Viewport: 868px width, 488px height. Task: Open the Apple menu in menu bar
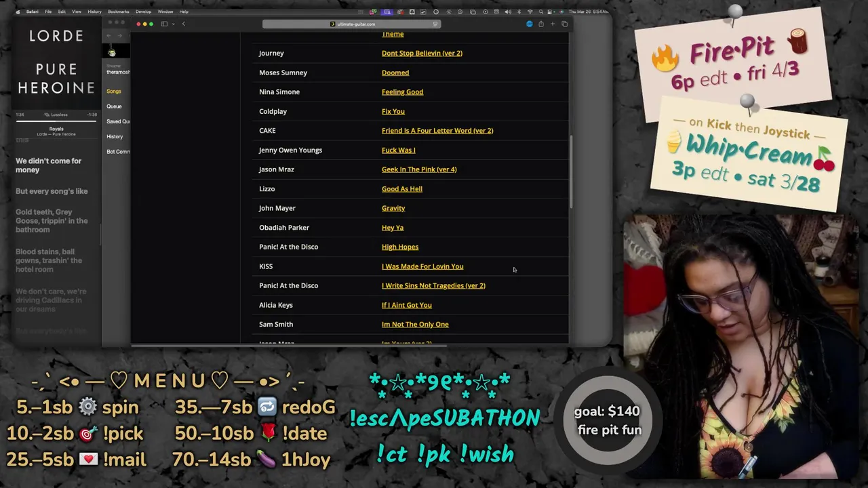[18, 12]
